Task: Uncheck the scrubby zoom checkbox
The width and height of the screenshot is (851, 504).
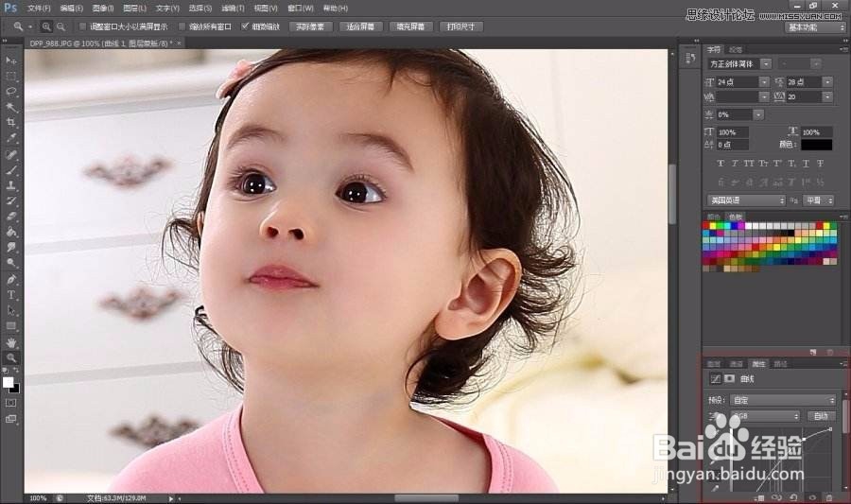Action: (245, 26)
